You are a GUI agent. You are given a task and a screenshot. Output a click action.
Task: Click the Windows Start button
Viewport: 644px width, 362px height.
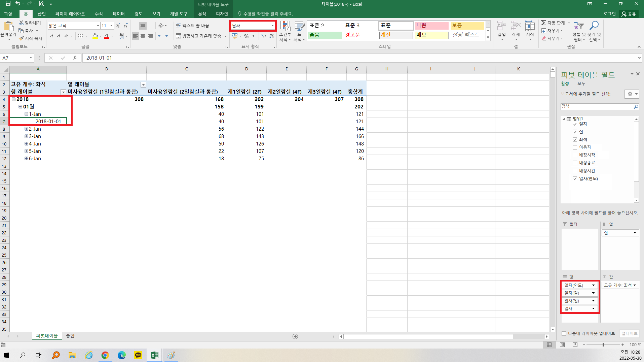[x=6, y=355]
